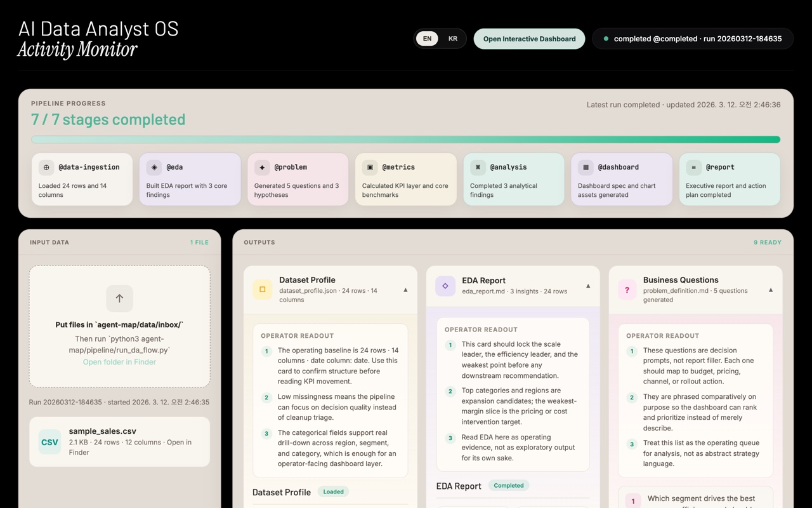The width and height of the screenshot is (812, 508).
Task: Click the CSV badge next to sample_sales.csv
Action: click(49, 442)
